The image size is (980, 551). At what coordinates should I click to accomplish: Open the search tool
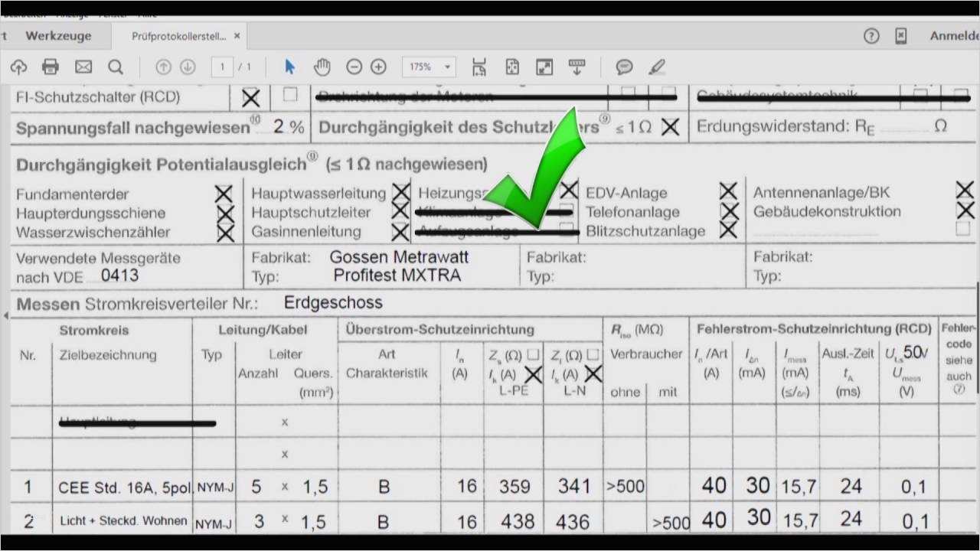(x=116, y=67)
